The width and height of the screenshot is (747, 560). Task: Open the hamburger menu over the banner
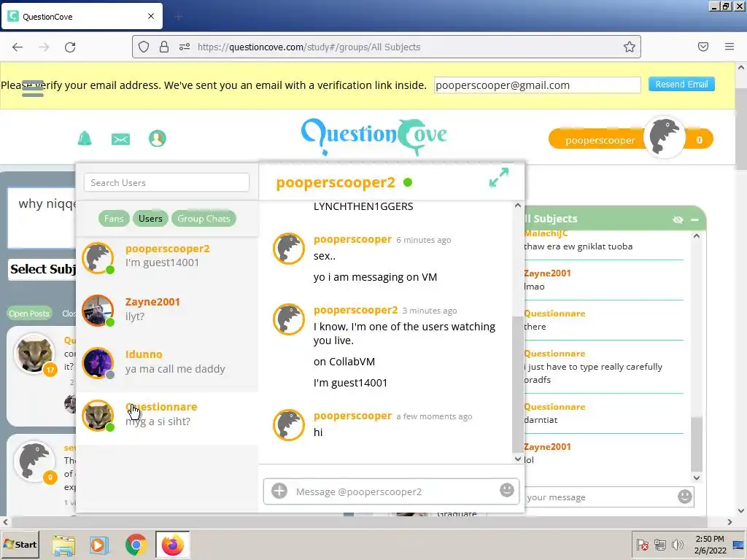coord(33,88)
